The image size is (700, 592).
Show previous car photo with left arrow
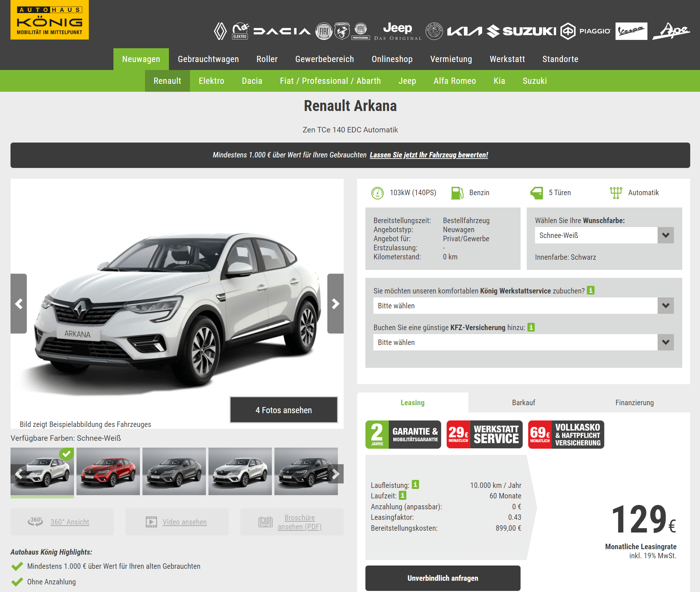(x=18, y=304)
